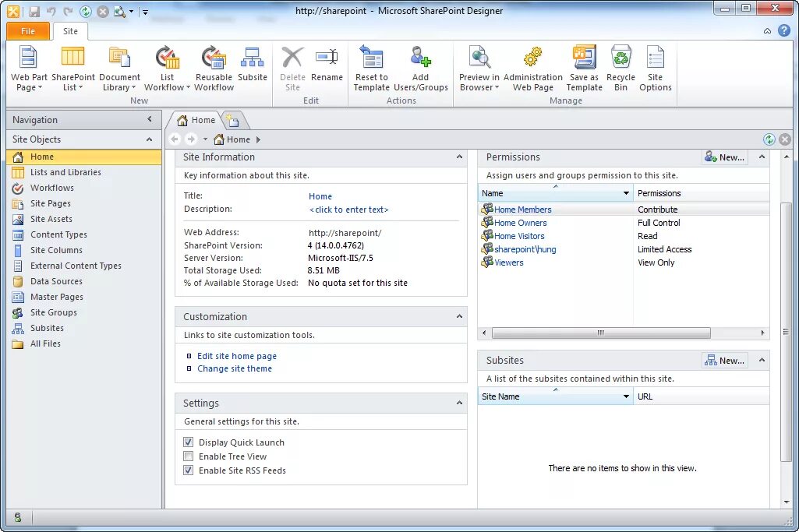Open the Recycle Bin
This screenshot has width=799, height=532.
coord(620,69)
